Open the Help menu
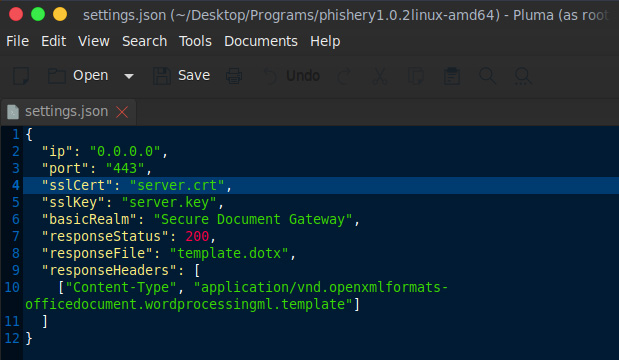 tap(325, 41)
